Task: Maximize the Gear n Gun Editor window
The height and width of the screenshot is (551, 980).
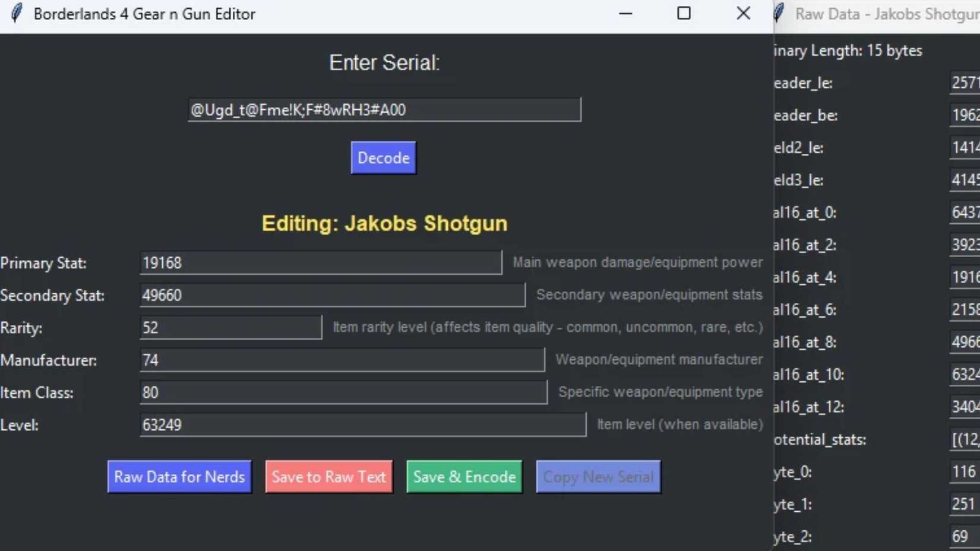Action: coord(684,13)
